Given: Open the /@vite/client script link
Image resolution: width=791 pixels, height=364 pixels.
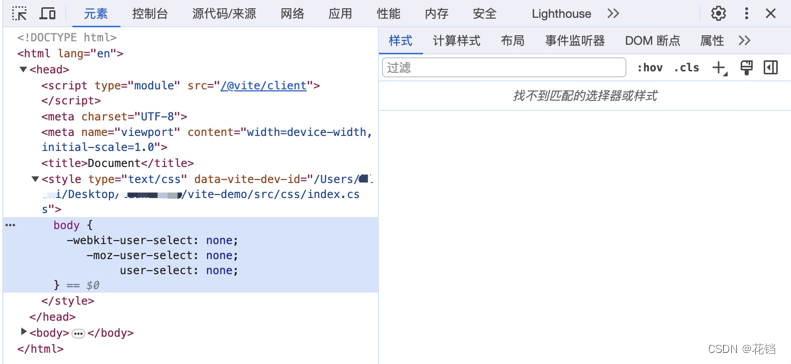Looking at the screenshot, I should 264,85.
